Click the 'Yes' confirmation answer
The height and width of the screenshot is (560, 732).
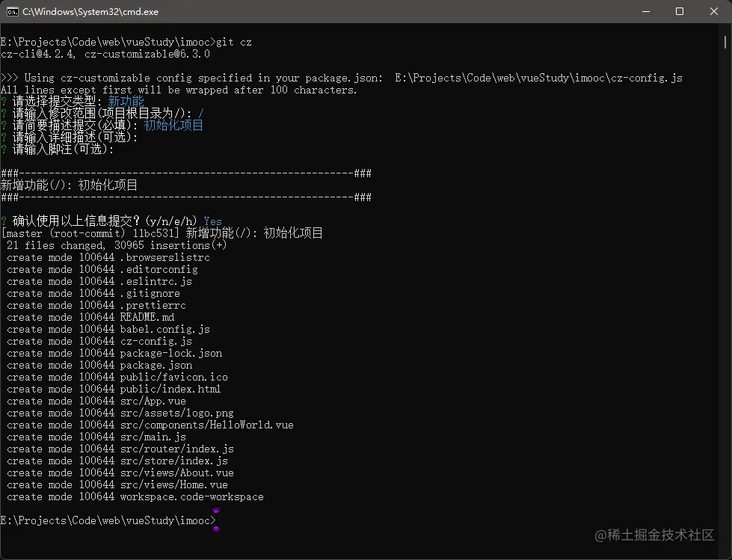coord(212,221)
